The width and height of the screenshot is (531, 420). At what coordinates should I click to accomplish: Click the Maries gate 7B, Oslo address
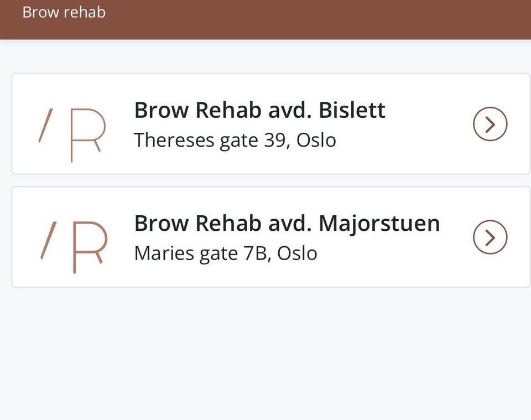click(x=226, y=252)
